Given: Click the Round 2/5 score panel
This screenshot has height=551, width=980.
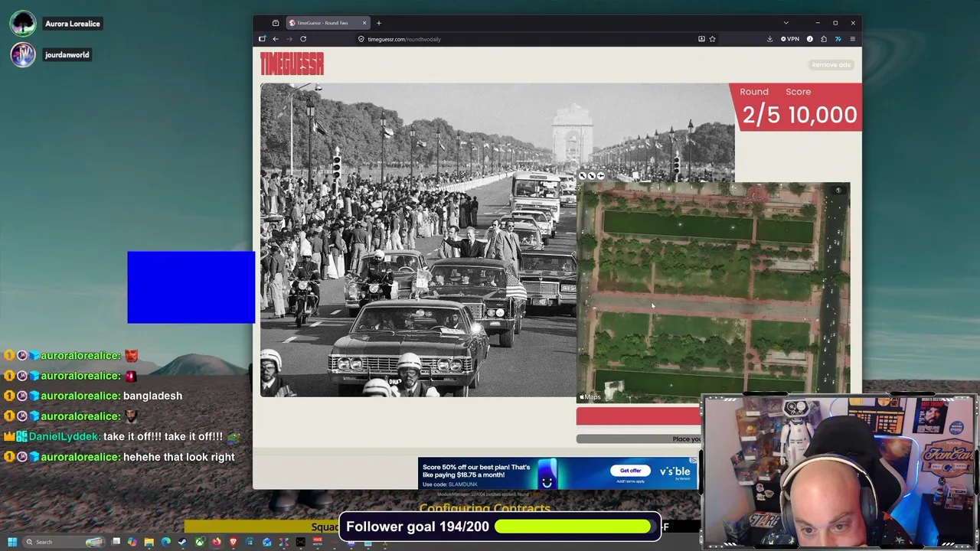Looking at the screenshot, I should coord(795,106).
